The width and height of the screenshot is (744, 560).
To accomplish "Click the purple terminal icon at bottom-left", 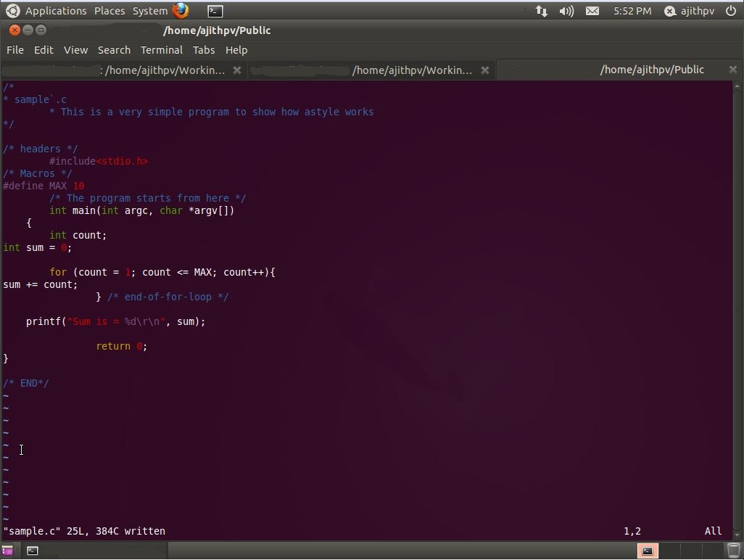I will click(9, 551).
